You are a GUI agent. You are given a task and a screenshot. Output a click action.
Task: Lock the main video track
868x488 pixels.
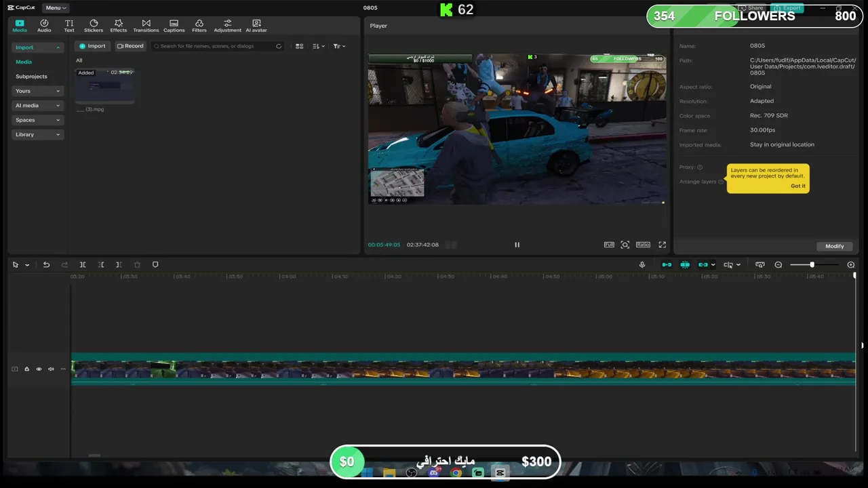pos(26,369)
